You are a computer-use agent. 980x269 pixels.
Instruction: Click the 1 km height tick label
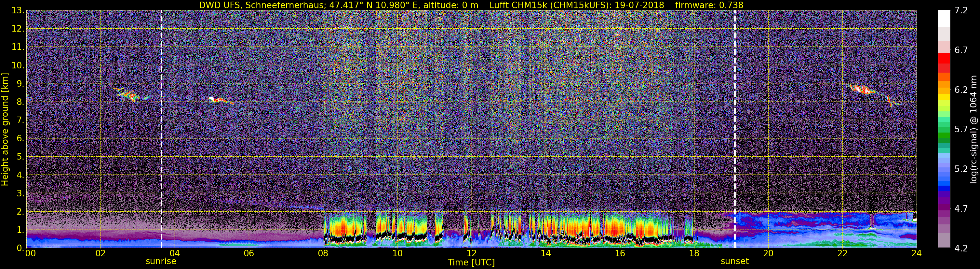pyautogui.click(x=20, y=230)
